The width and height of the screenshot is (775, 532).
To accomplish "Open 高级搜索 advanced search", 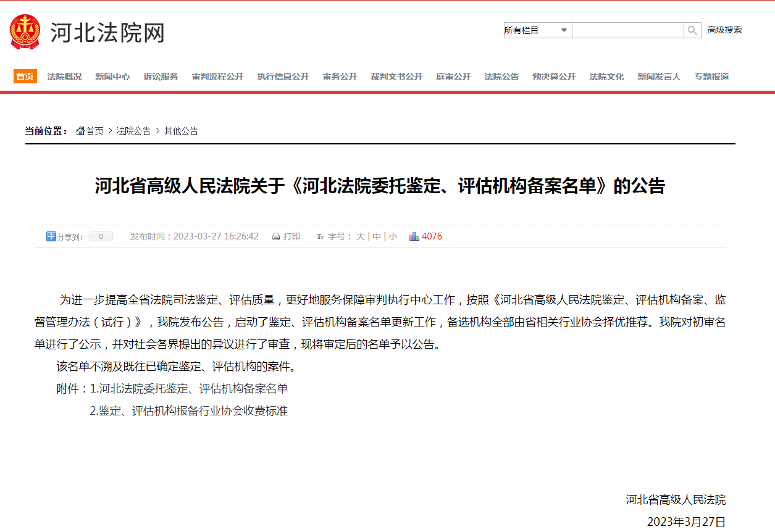I will (x=724, y=30).
